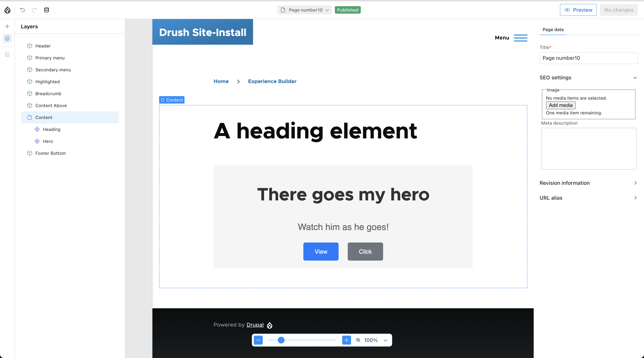Click the Breadcrumb region cube icon
The width and height of the screenshot is (644, 358).
(x=30, y=94)
